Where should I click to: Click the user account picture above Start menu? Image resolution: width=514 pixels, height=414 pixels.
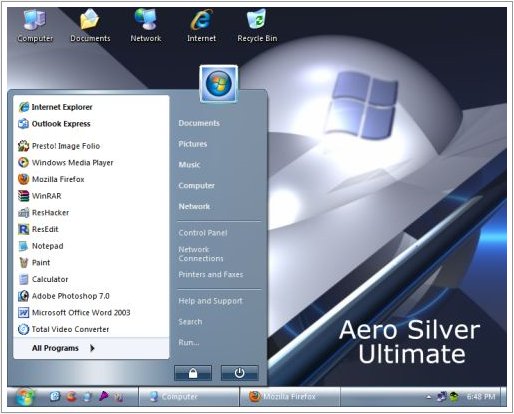(219, 84)
